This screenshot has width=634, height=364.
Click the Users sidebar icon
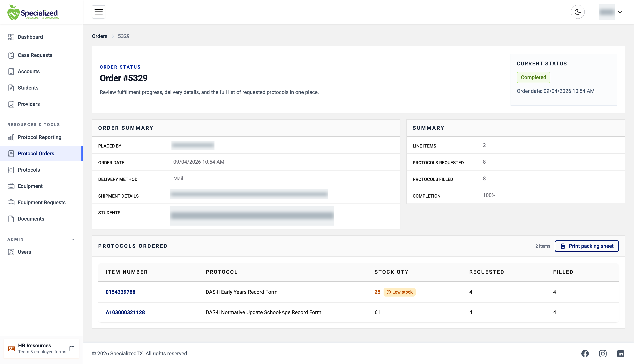pos(11,252)
